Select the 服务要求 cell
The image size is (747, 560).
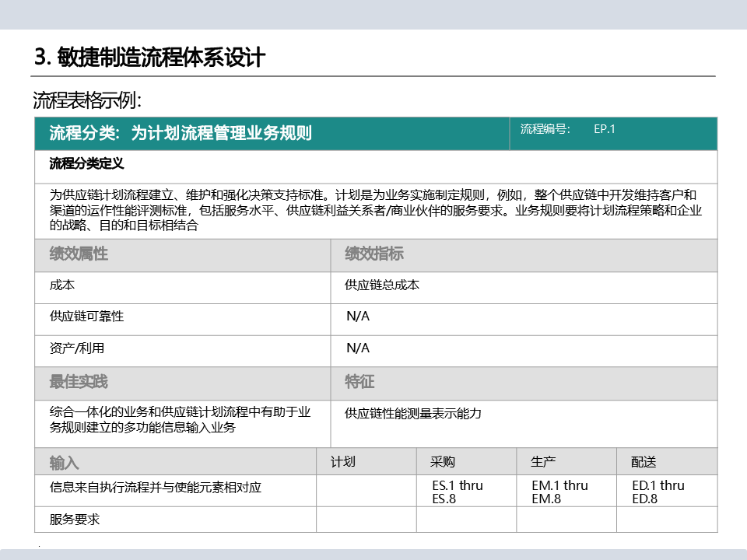click(x=175, y=520)
